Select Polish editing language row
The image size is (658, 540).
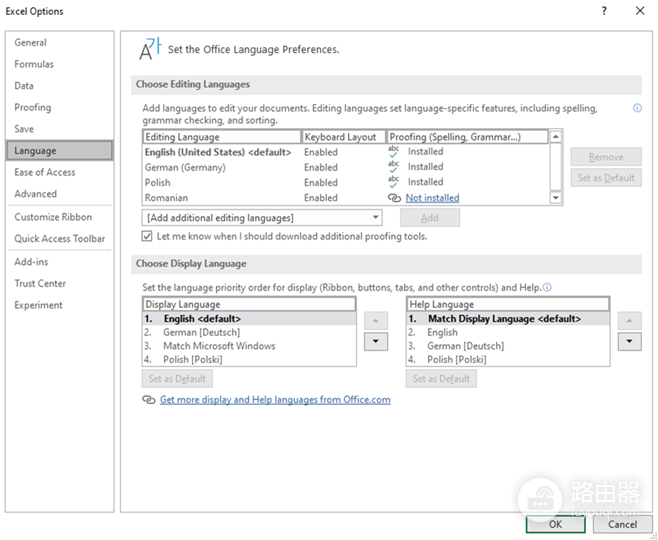click(346, 182)
